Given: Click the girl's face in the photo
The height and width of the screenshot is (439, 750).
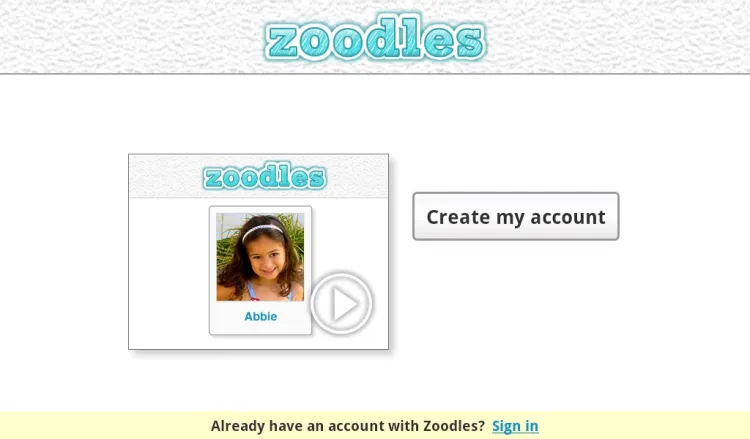Looking at the screenshot, I should [266, 257].
